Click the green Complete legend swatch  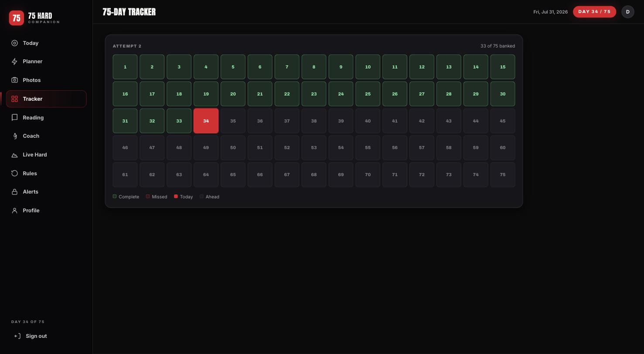pyautogui.click(x=115, y=196)
